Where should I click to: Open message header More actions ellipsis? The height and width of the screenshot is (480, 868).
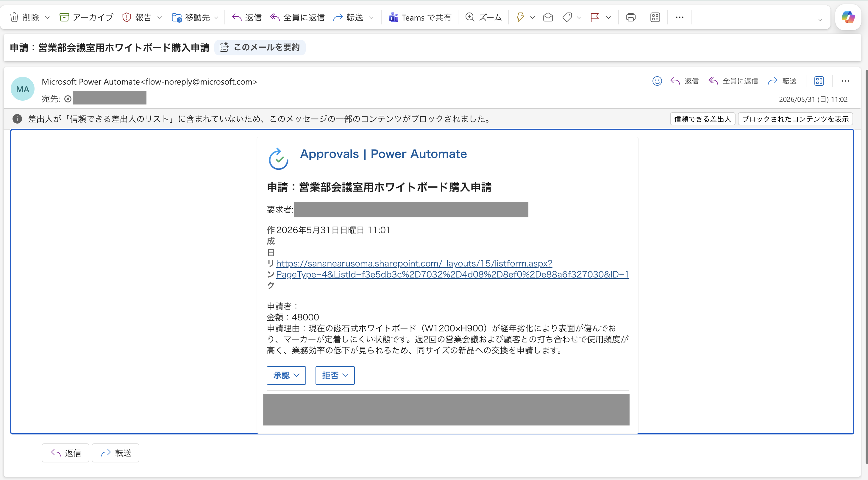pos(845,81)
